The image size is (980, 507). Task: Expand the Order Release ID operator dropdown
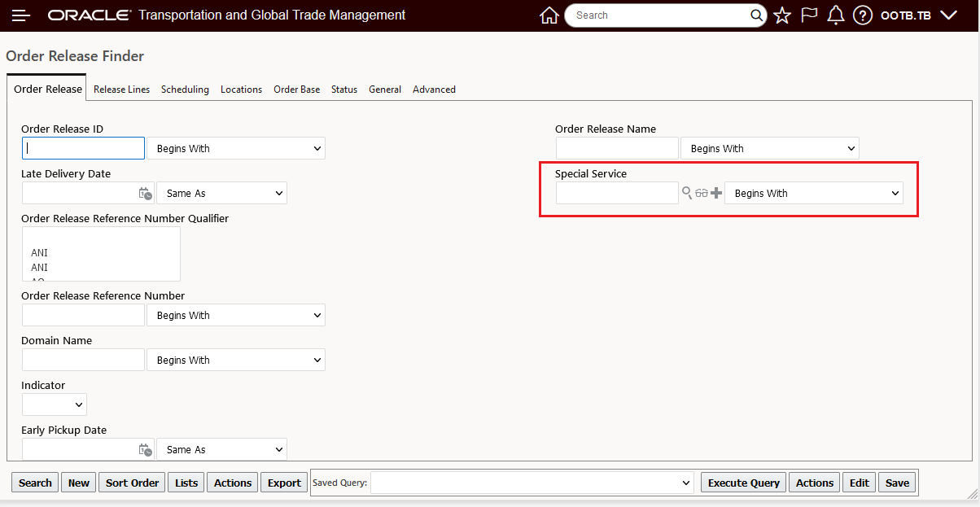click(x=236, y=148)
